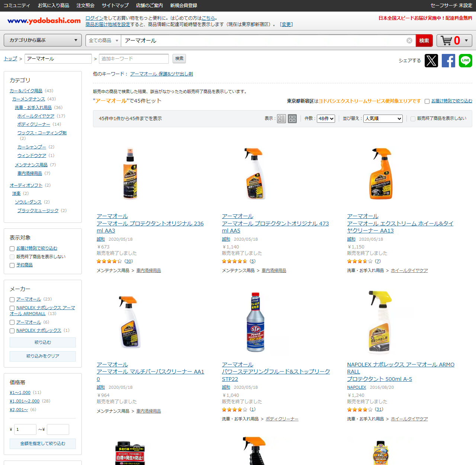The width and height of the screenshot is (476, 465).
Task: Click the maximum price input field
Action: (x=58, y=429)
